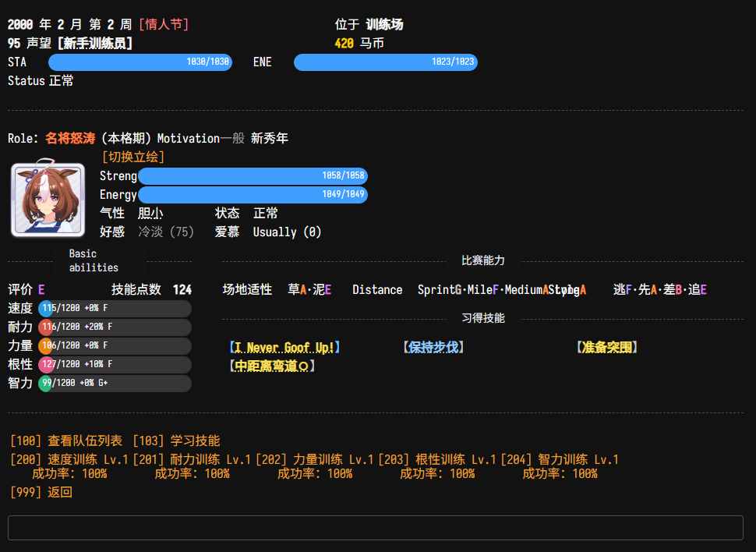The image size is (756, 552).
Task: Click the 保持步伐 skill
Action: pos(433,348)
